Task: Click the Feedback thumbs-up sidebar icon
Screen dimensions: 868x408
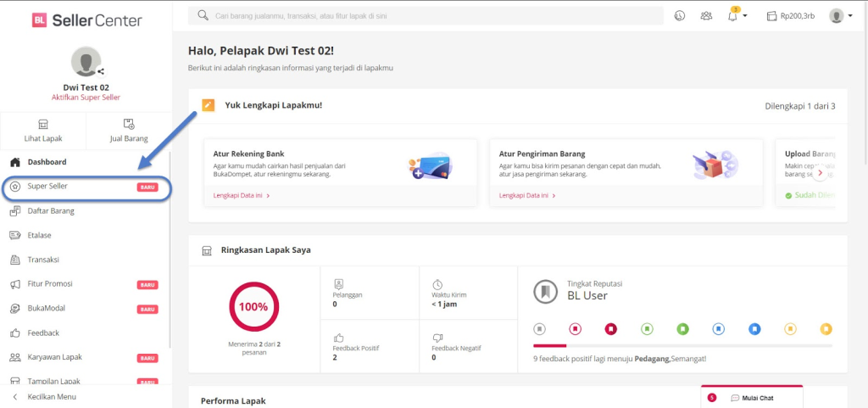Action: coord(15,333)
